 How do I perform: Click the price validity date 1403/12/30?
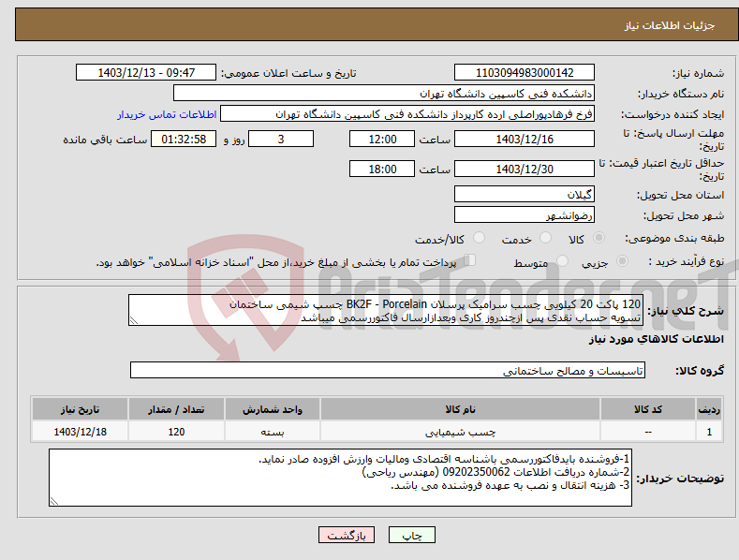tap(525, 169)
